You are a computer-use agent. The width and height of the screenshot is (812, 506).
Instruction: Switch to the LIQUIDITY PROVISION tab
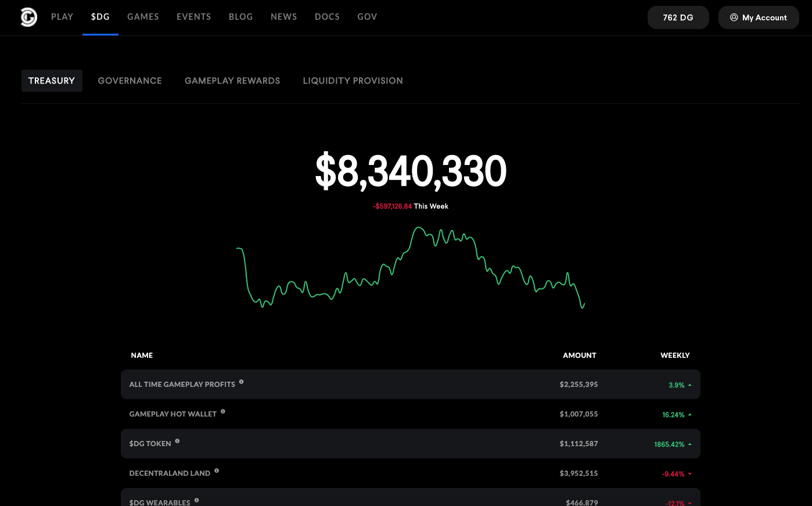[x=353, y=81]
